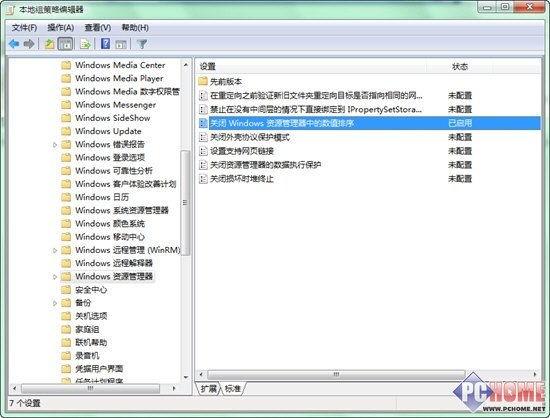Toggle the show/hide action pane icon

[121, 44]
